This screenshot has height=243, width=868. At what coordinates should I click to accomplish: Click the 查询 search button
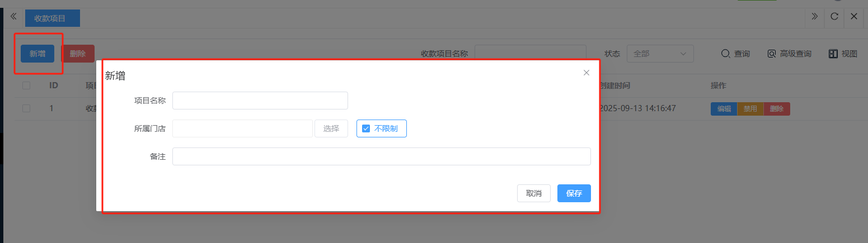coord(735,54)
